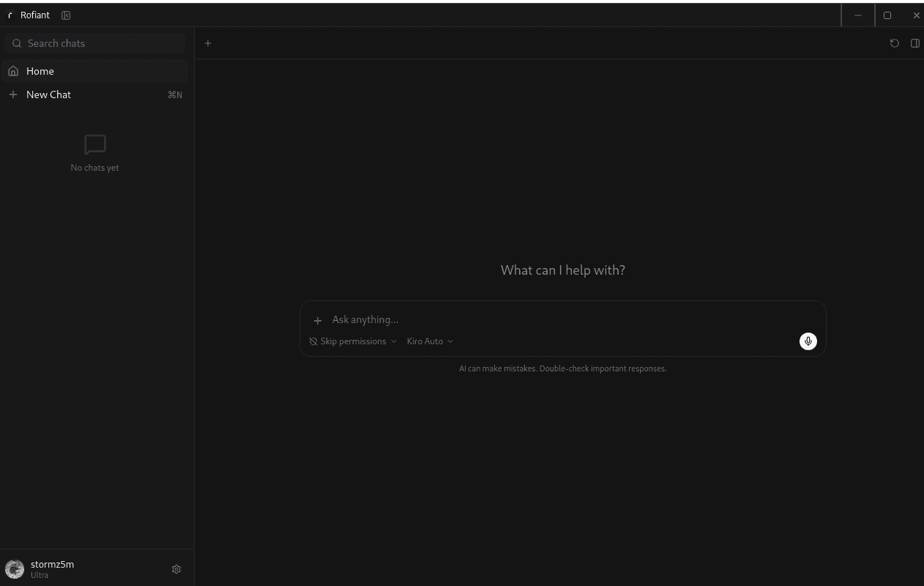Open settings via the gear icon
The image size is (924, 586).
coord(176,569)
